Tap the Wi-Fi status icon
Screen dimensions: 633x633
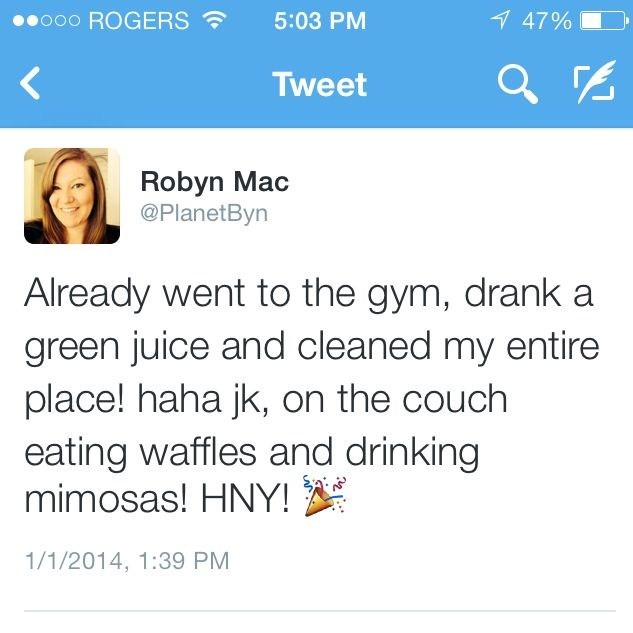(215, 19)
